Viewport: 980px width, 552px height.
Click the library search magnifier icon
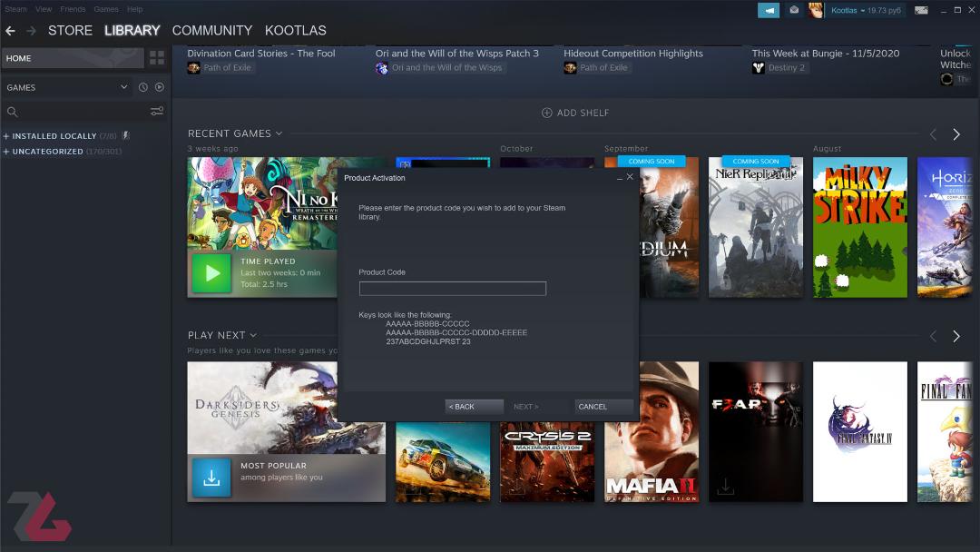coord(13,112)
